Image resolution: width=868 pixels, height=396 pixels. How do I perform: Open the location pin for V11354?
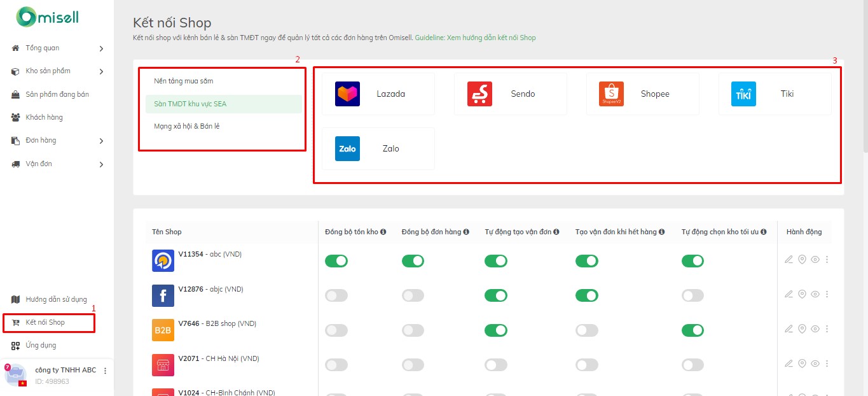(802, 260)
